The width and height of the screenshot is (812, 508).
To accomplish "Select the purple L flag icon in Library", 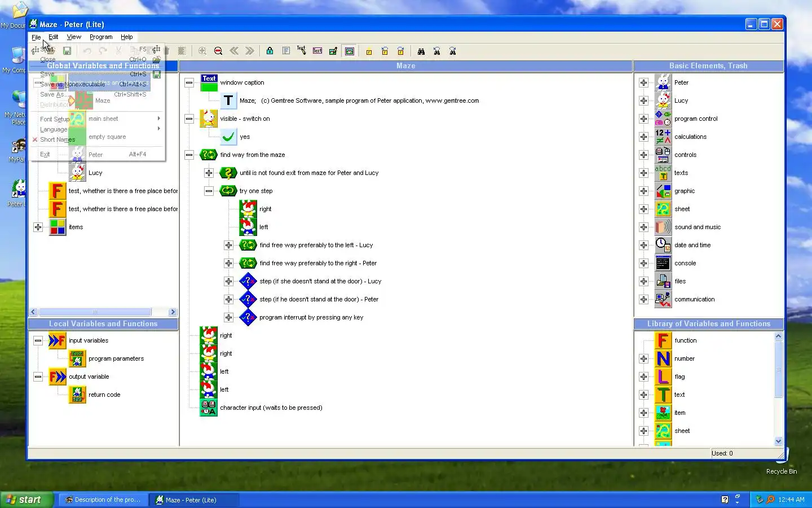I will click(x=663, y=376).
